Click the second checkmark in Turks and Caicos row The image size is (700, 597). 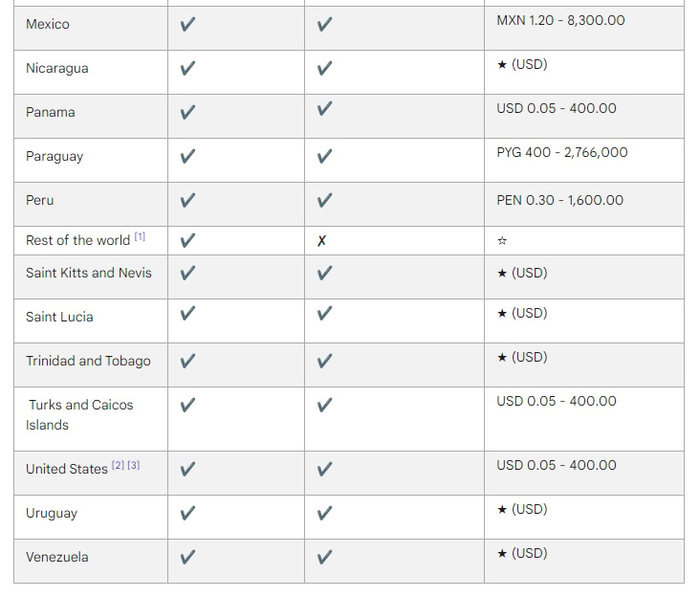click(x=324, y=406)
